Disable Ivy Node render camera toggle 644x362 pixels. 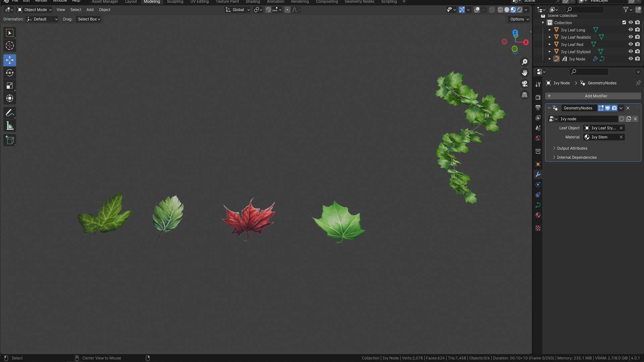(x=637, y=59)
